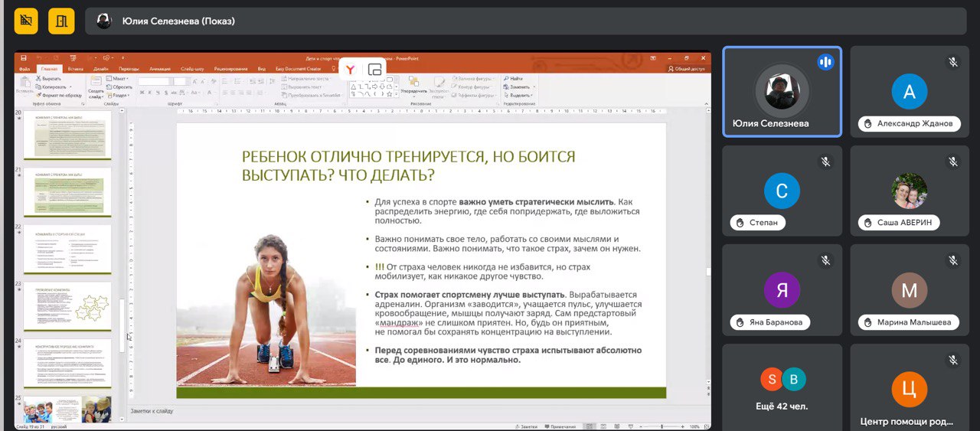Click muted microphone icon on Александр Жданов tile

tap(953, 63)
